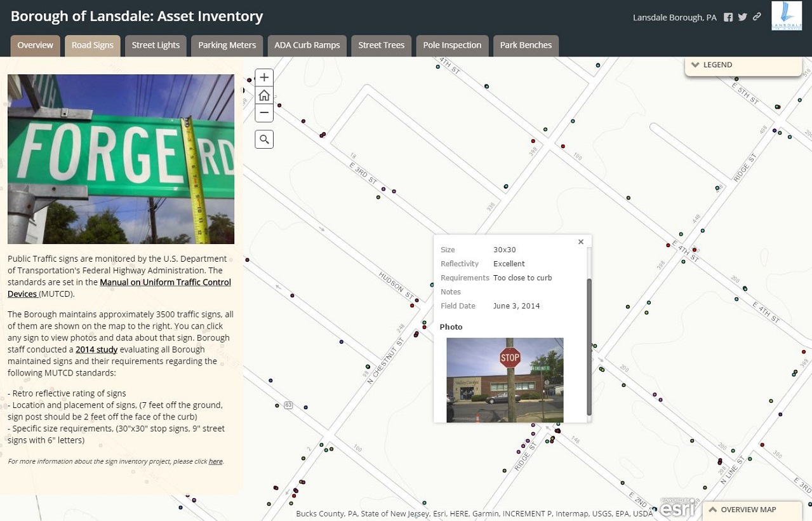The width and height of the screenshot is (812, 521).
Task: Zoom in using the plus icon
Action: pos(263,77)
